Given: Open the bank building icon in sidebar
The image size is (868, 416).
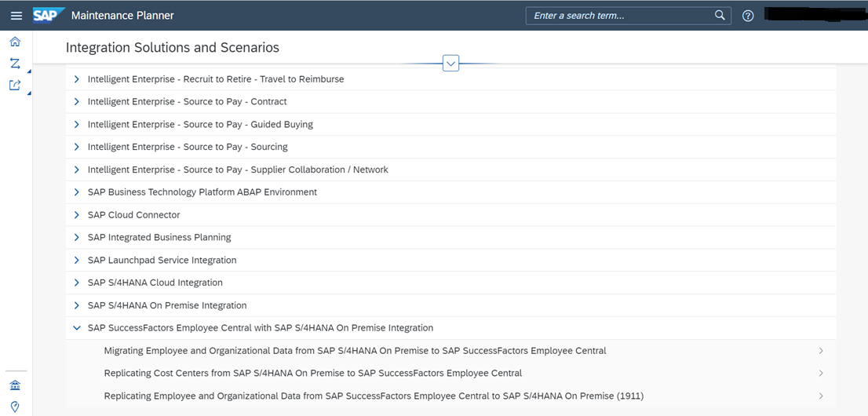Looking at the screenshot, I should click(x=15, y=385).
